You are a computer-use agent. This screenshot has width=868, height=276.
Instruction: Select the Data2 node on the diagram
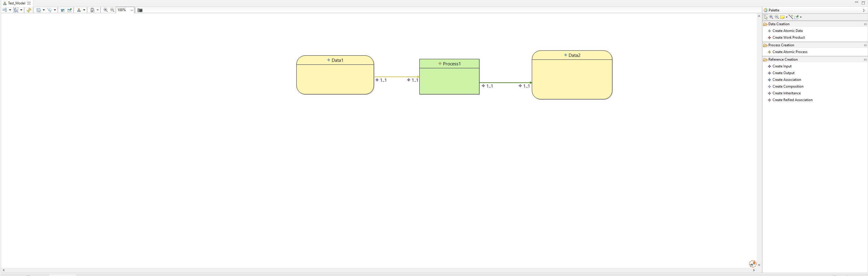(x=572, y=75)
